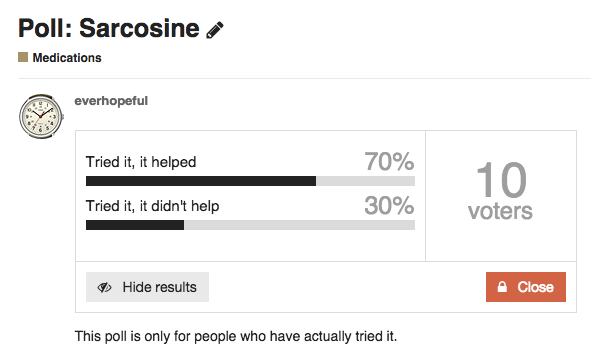Click the pencil edit icon beside title
The width and height of the screenshot is (591, 360).
[215, 30]
